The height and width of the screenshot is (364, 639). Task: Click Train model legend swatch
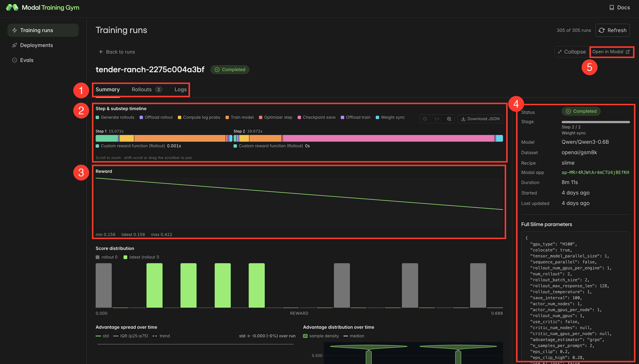pos(227,117)
